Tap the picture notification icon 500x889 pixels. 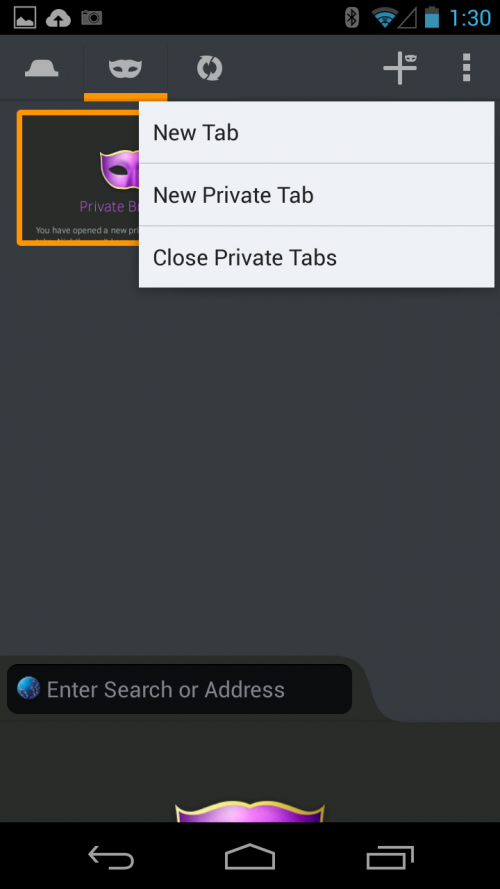(25, 18)
